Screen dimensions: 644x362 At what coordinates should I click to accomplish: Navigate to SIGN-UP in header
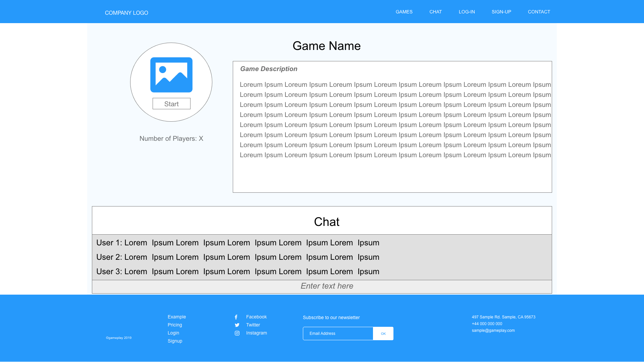pos(501,12)
